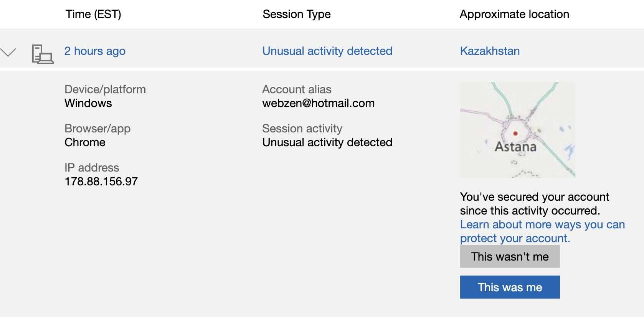Image resolution: width=644 pixels, height=317 pixels.
Task: Click 'You've secured your account' message
Action: (x=534, y=204)
